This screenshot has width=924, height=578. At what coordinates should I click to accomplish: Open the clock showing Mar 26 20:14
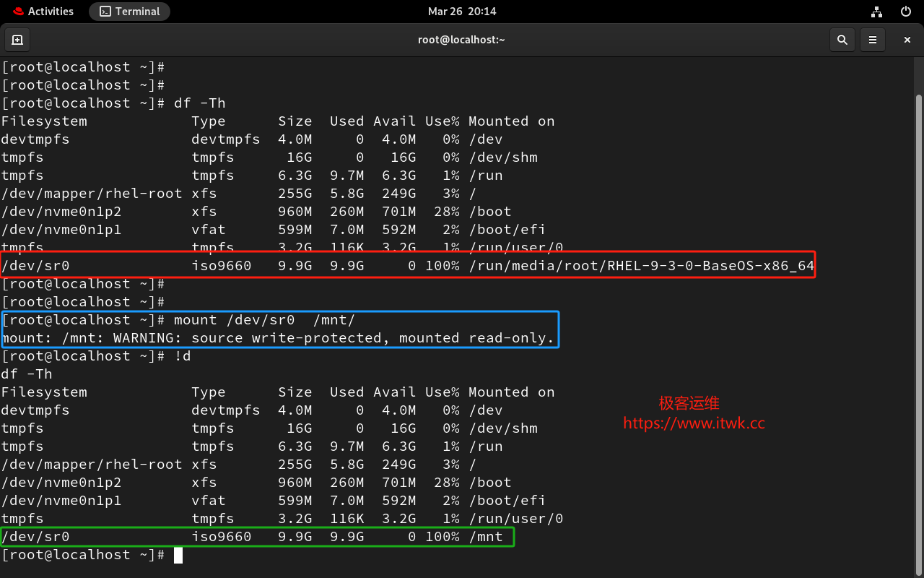tap(462, 12)
